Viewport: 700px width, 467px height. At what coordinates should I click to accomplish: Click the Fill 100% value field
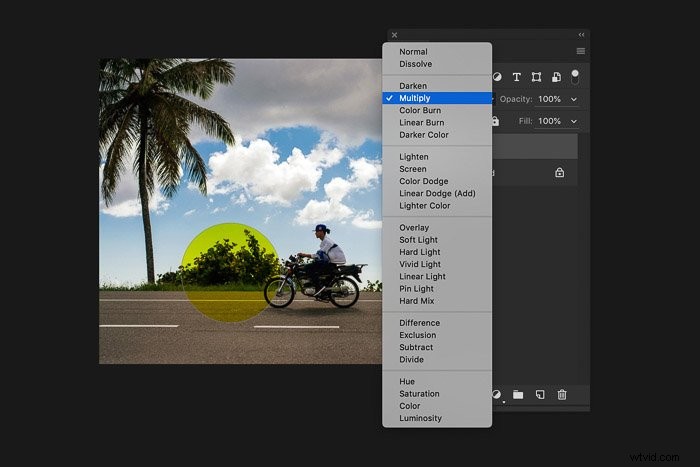tap(550, 121)
